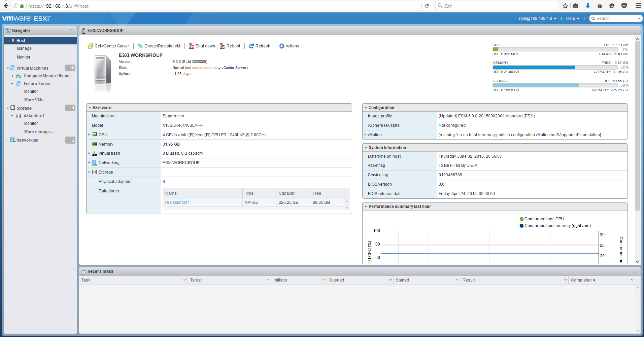The height and width of the screenshot is (337, 644).
Task: Minimize the Navigator panel
Action: [72, 31]
